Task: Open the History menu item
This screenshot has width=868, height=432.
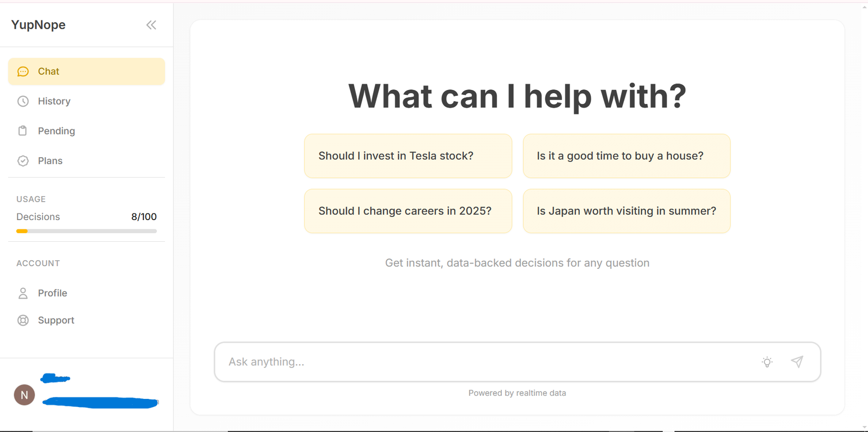Action: (x=86, y=101)
